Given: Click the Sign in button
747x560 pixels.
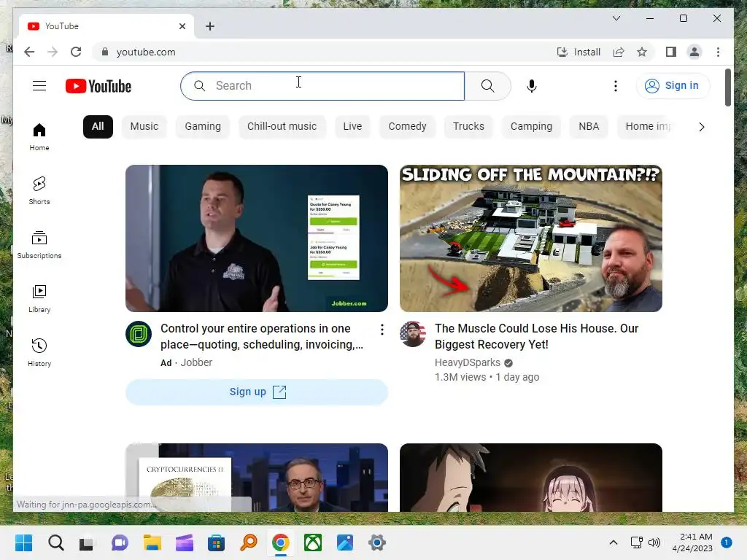Looking at the screenshot, I should point(673,86).
